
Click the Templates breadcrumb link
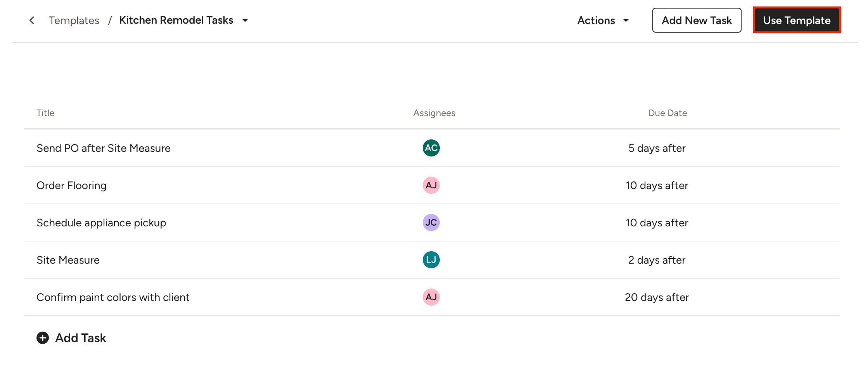point(74,20)
